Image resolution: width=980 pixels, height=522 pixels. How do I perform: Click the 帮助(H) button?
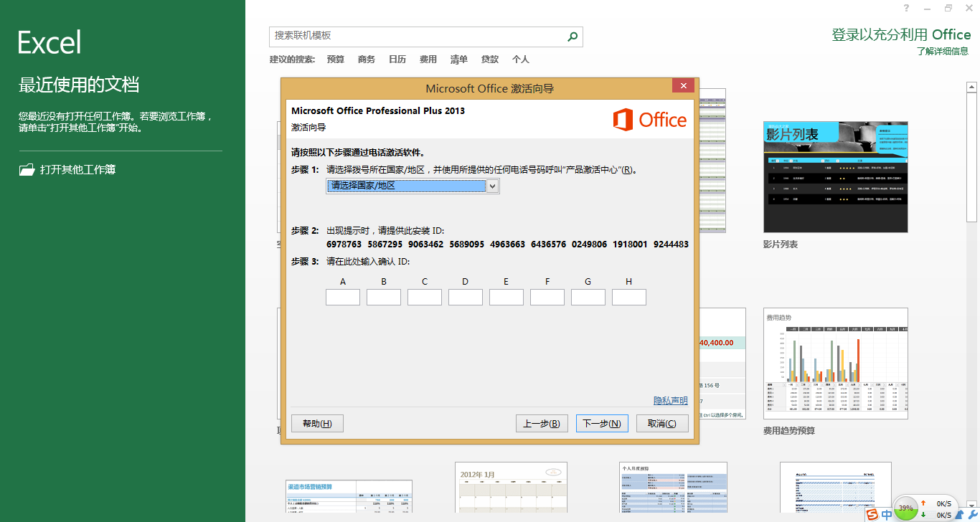[317, 424]
